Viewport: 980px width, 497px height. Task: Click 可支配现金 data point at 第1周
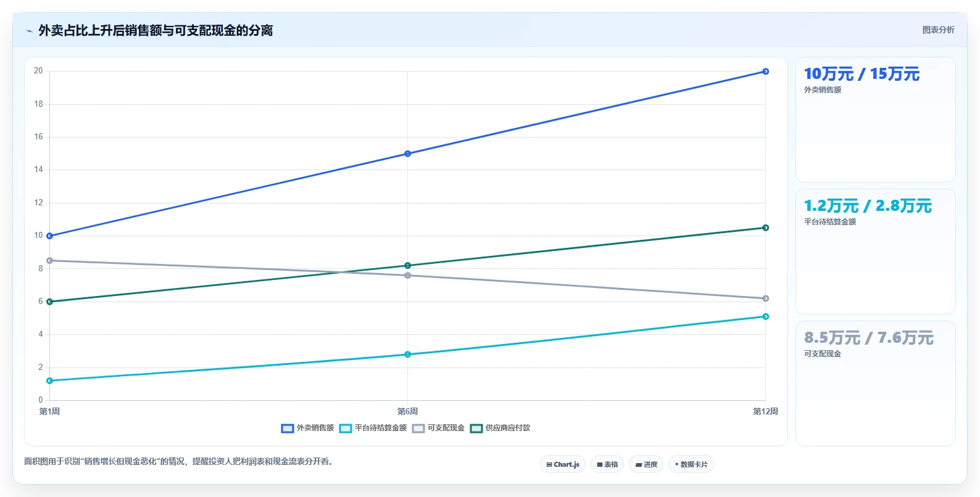point(50,260)
